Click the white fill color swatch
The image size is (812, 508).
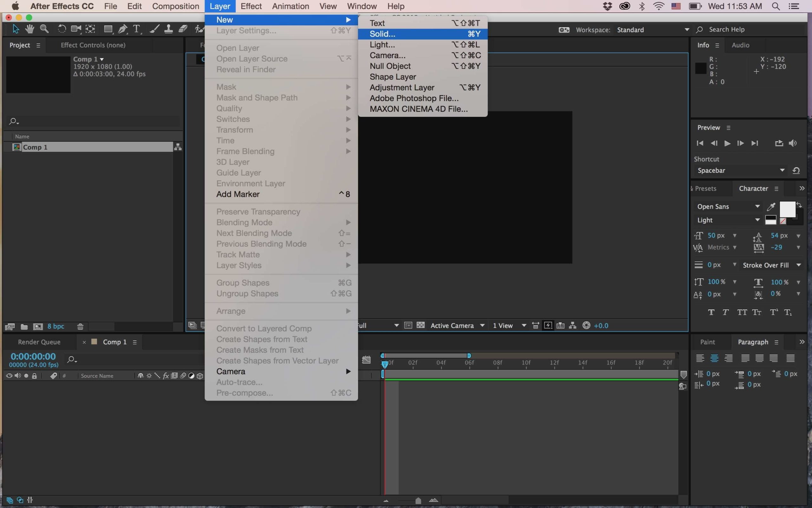point(787,209)
